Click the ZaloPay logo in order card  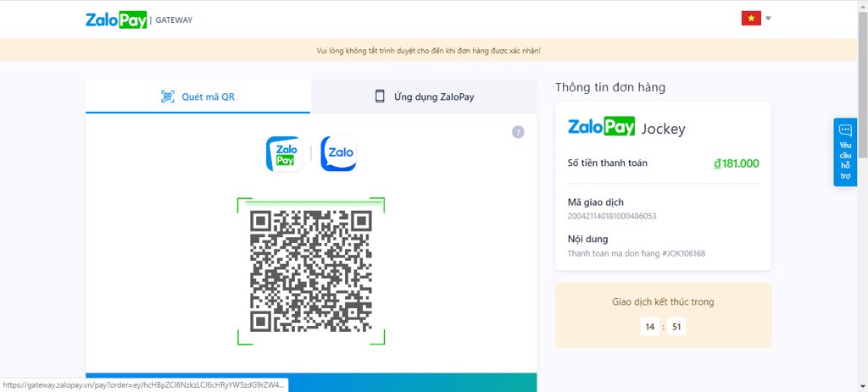pos(601,127)
